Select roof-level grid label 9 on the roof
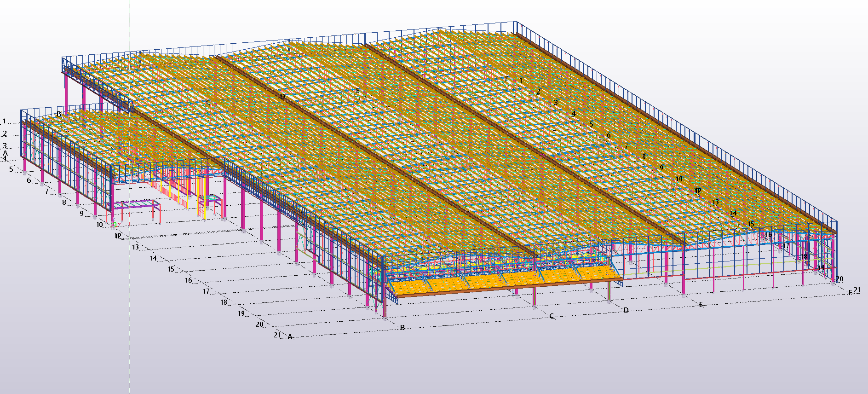868x394 pixels. coord(661,168)
